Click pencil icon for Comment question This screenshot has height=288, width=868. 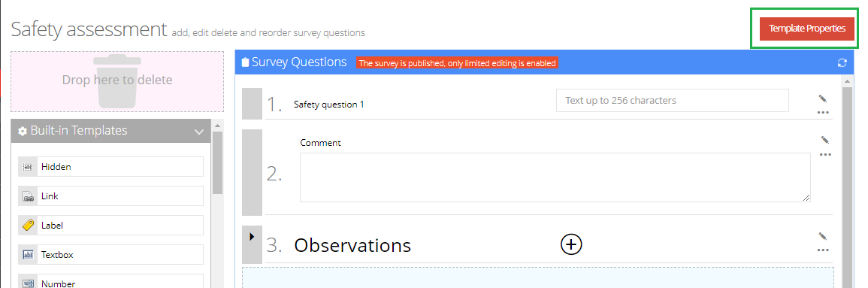(x=825, y=140)
